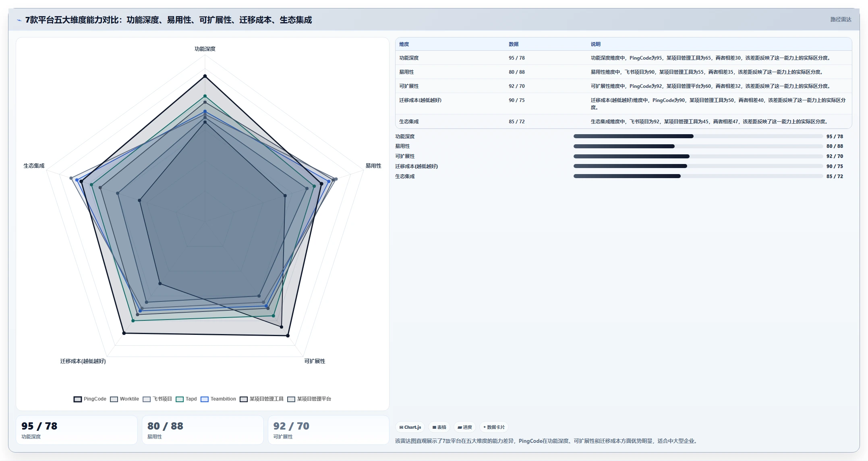The height and width of the screenshot is (461, 868).
Task: Click the 说明 column header
Action: (596, 44)
